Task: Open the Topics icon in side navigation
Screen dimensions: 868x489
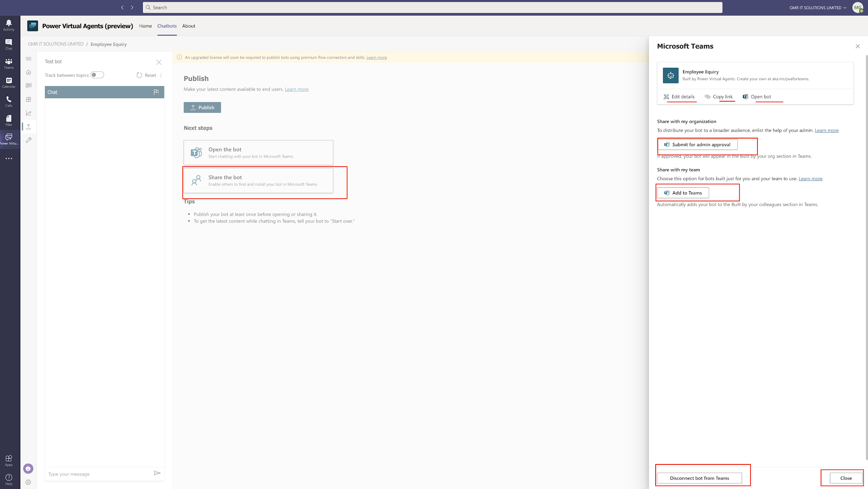Action: pos(28,86)
